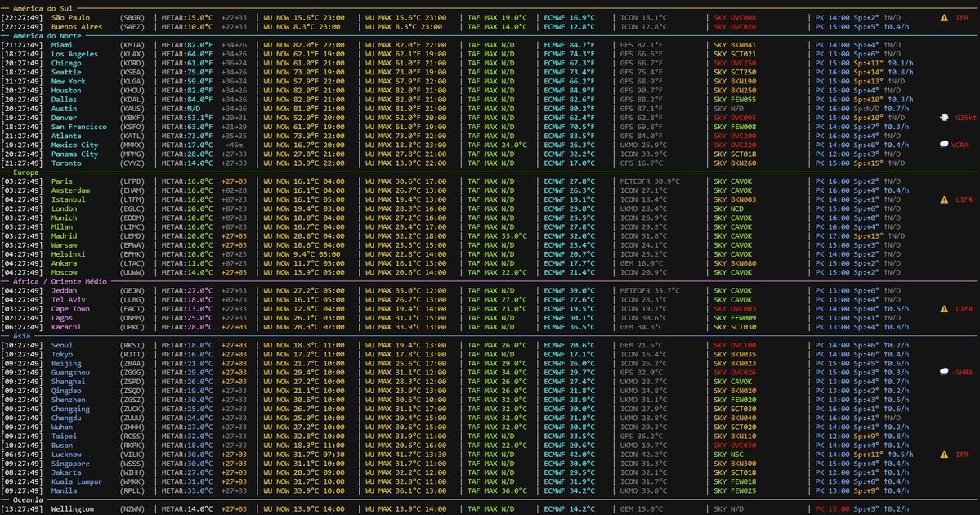
Task: Click Helsinki's WU NOW 9.4°C 05:00
Action: tap(302, 254)
